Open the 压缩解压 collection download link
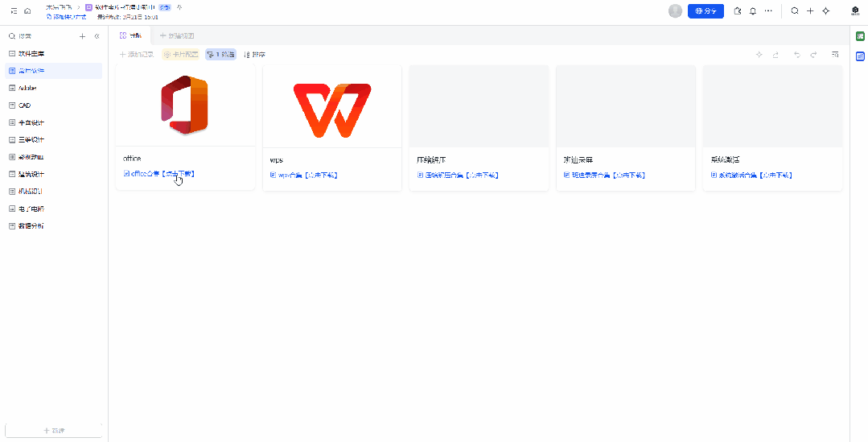This screenshot has width=868, height=442. pos(457,175)
